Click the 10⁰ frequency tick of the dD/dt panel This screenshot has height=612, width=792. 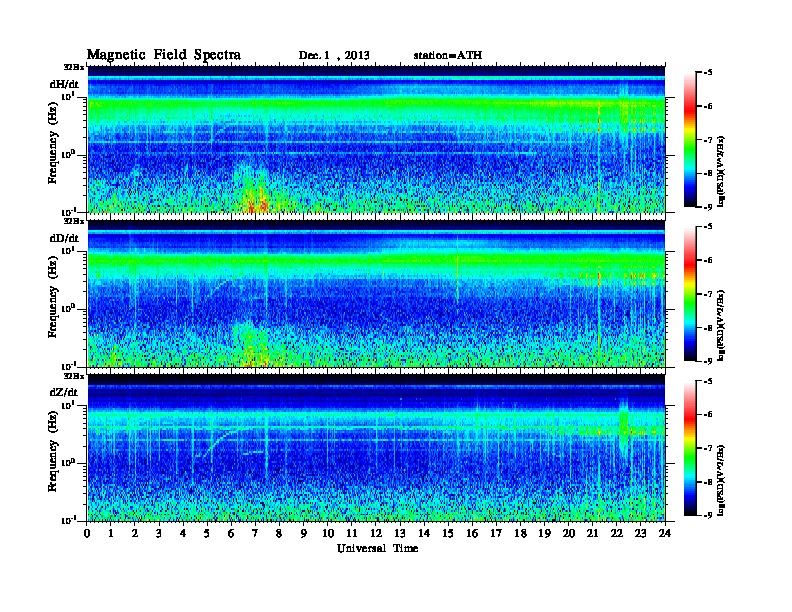tap(68, 308)
